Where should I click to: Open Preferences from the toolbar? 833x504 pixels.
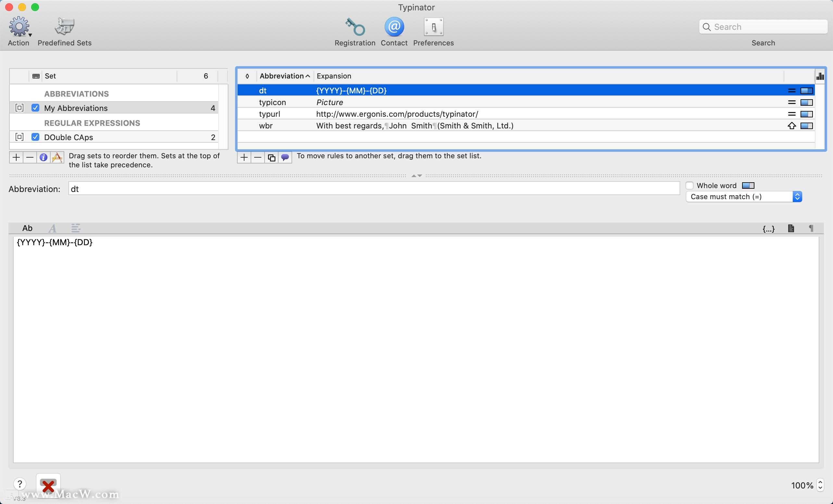point(433,27)
